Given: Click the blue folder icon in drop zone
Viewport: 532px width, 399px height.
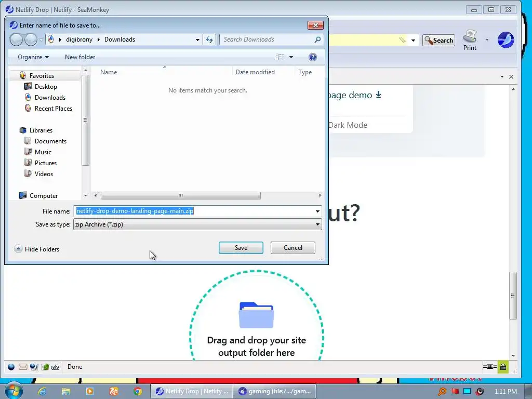Looking at the screenshot, I should pos(256,315).
